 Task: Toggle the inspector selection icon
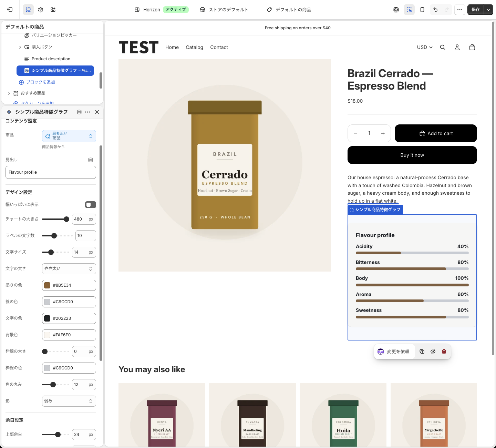pyautogui.click(x=409, y=10)
